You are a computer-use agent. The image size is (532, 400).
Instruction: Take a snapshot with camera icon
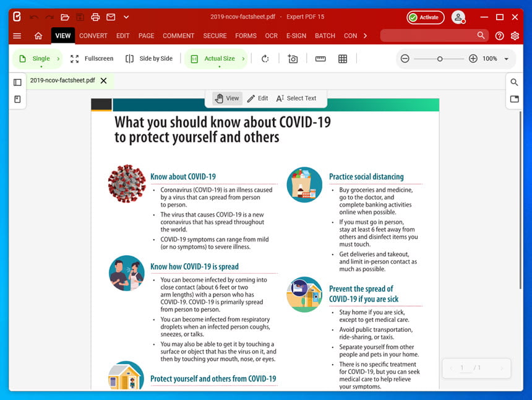(293, 59)
